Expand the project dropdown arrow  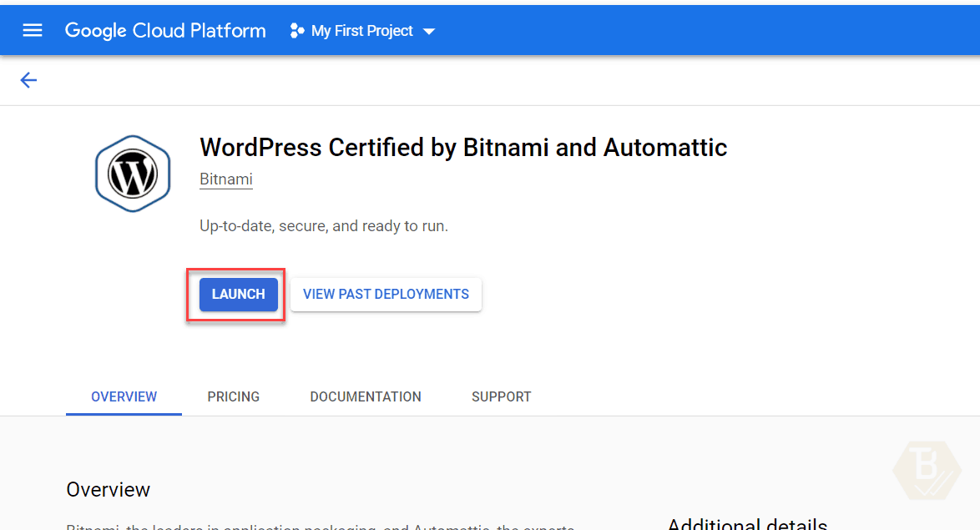tap(428, 31)
